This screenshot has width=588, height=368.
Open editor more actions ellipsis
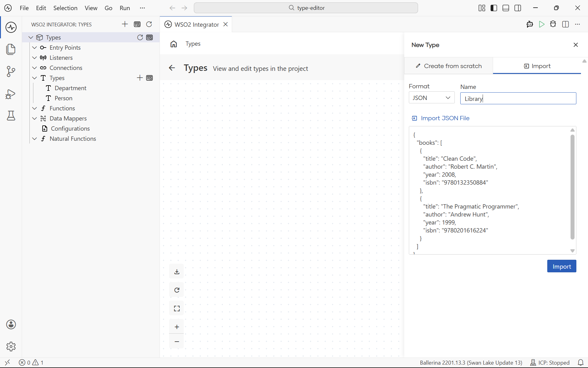(x=578, y=24)
